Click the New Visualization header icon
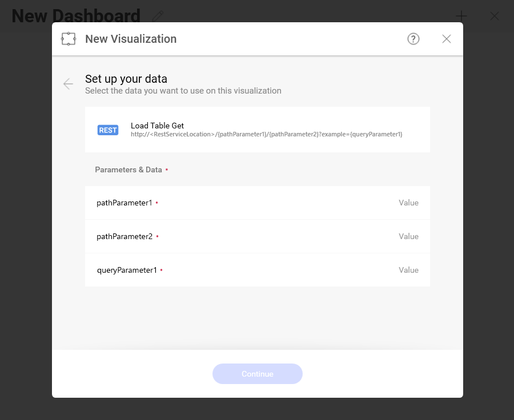This screenshot has width=514, height=420. 69,39
